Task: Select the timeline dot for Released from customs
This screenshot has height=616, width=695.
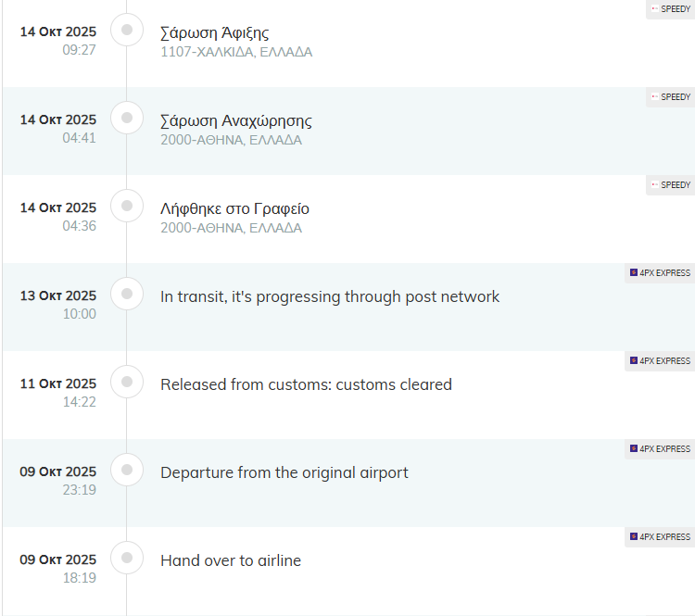Action: click(x=127, y=383)
